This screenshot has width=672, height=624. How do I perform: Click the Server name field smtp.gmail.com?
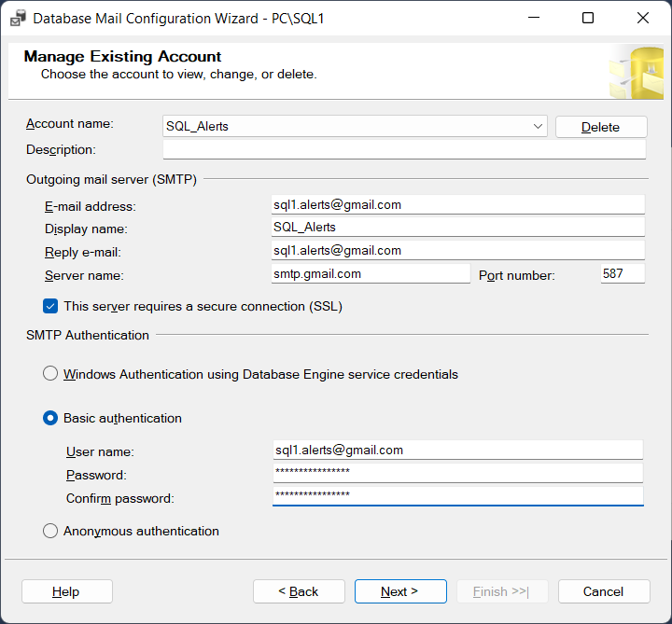(371, 273)
